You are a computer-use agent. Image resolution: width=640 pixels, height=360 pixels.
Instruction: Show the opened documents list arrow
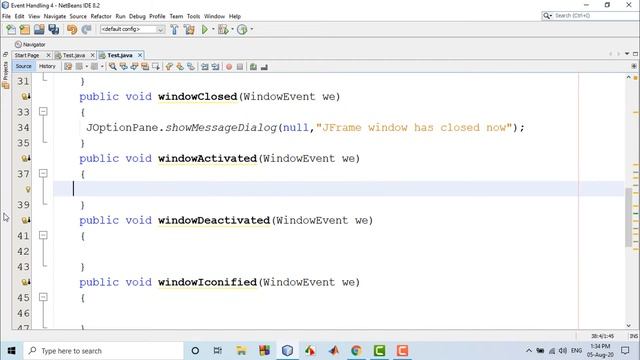[x=627, y=54]
